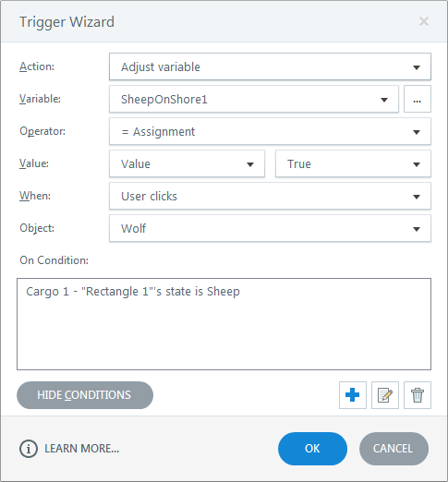The image size is (448, 482).
Task: Click Hide Conditions button
Action: point(85,395)
